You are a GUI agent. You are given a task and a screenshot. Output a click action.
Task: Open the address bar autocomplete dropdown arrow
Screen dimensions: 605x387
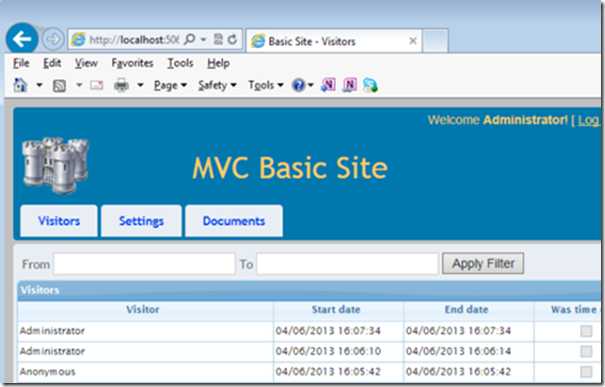(x=203, y=39)
